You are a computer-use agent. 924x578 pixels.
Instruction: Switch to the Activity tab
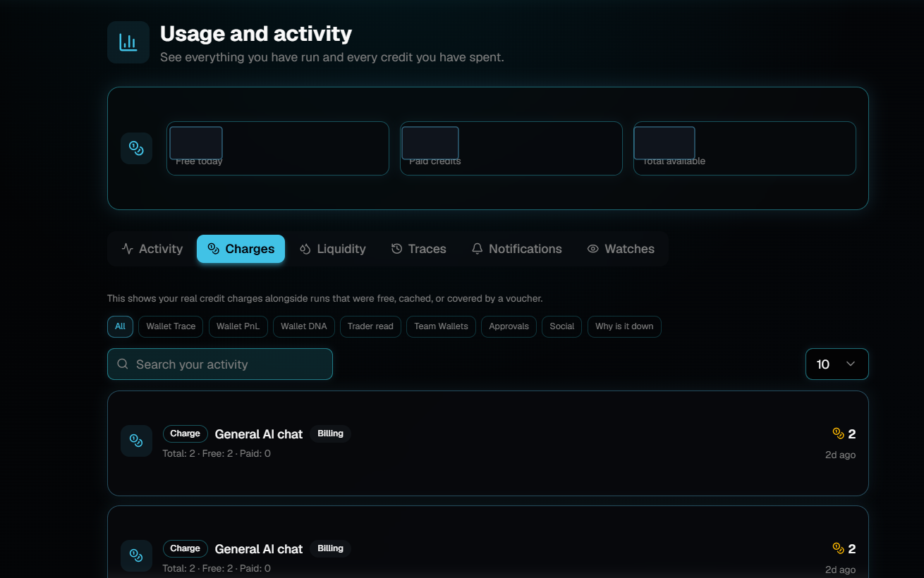[x=152, y=249]
